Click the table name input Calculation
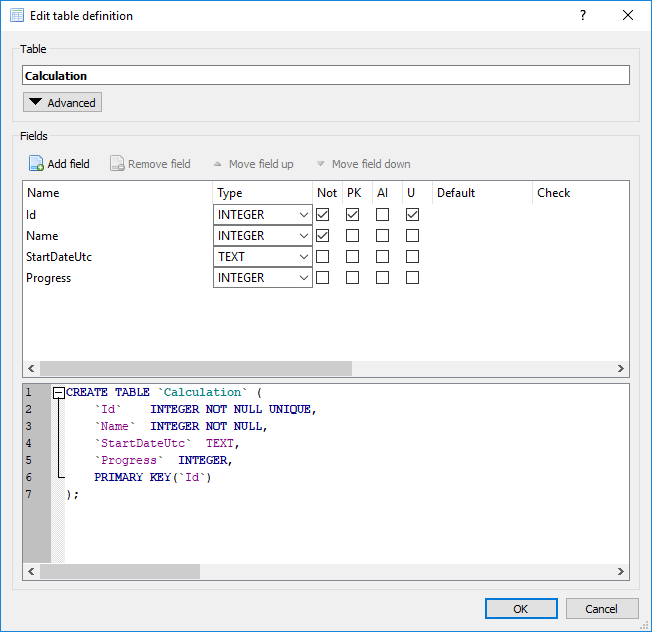This screenshot has width=652, height=632. 326,75
